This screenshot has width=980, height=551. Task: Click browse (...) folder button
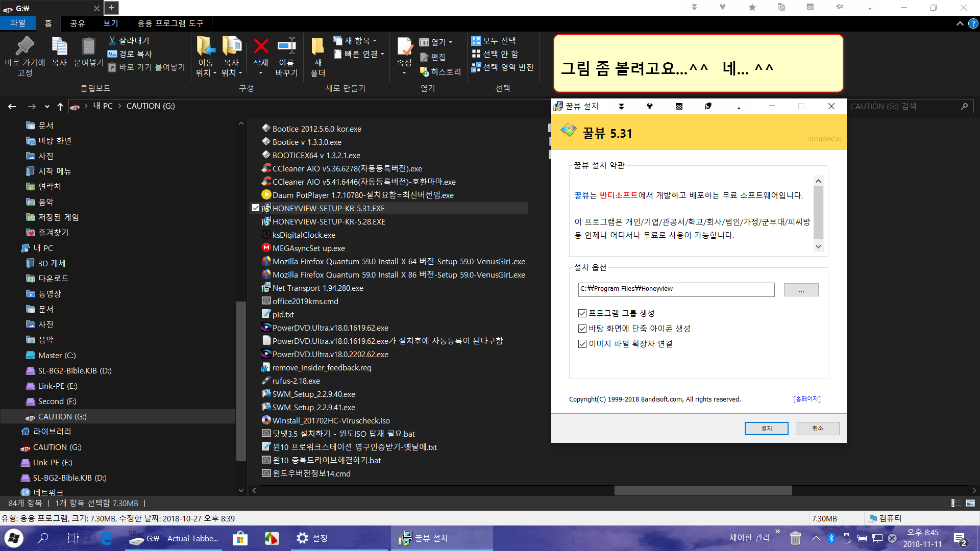[x=801, y=290]
